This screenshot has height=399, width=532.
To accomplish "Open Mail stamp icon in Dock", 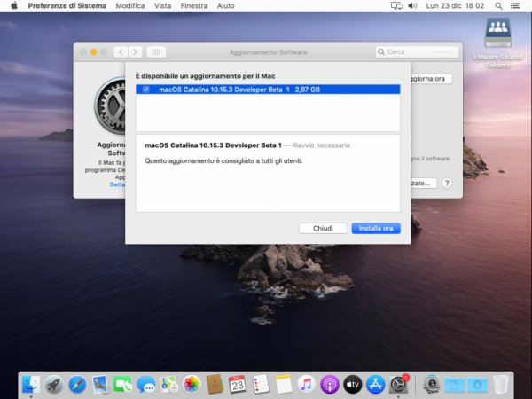I will [100, 385].
